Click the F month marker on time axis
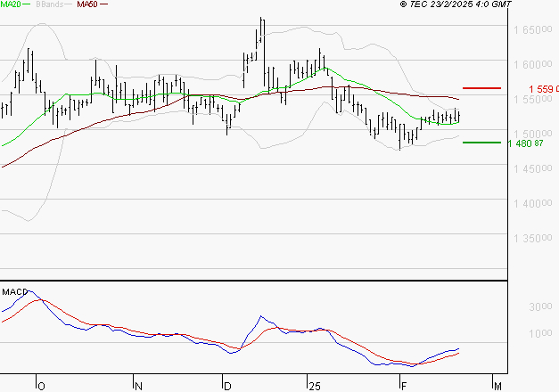 tap(404, 387)
